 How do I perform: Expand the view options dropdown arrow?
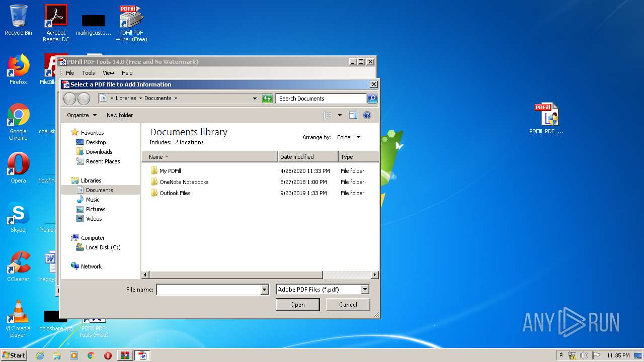[340, 115]
